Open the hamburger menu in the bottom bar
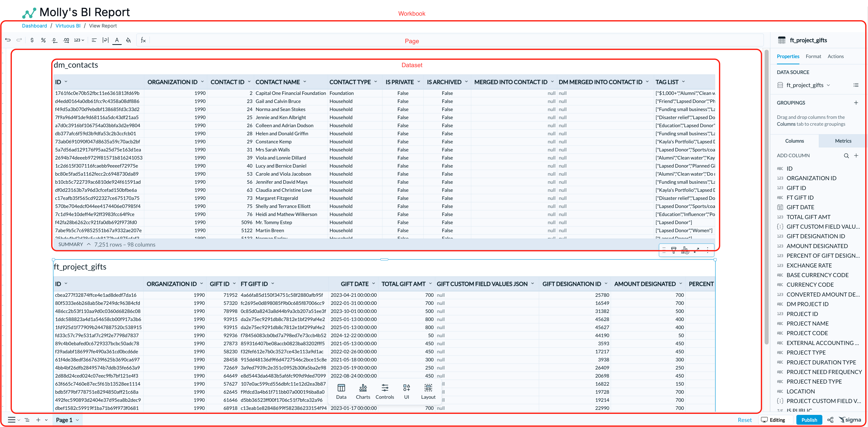The image size is (868, 427). tap(11, 420)
